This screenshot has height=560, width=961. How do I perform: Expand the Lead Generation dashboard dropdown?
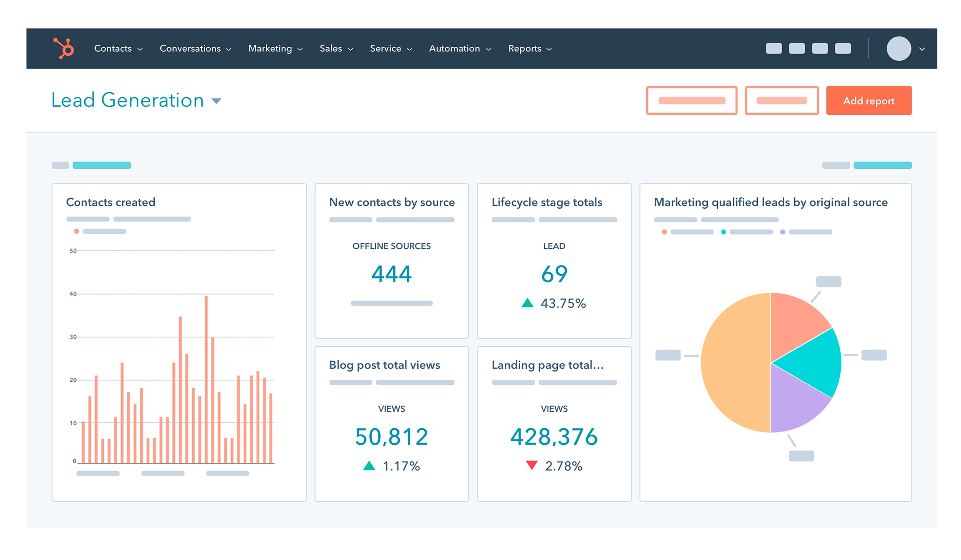[x=216, y=101]
